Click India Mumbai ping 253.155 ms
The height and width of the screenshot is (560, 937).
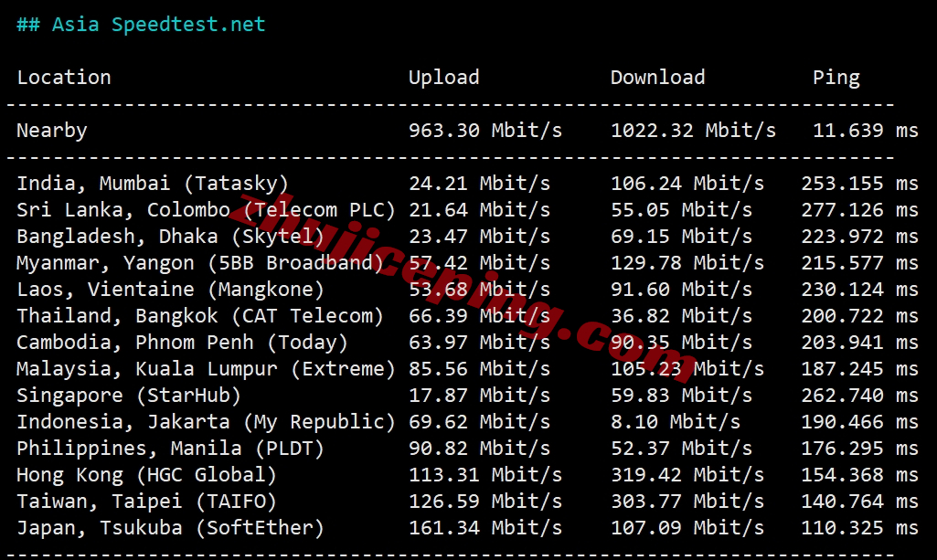(x=860, y=184)
